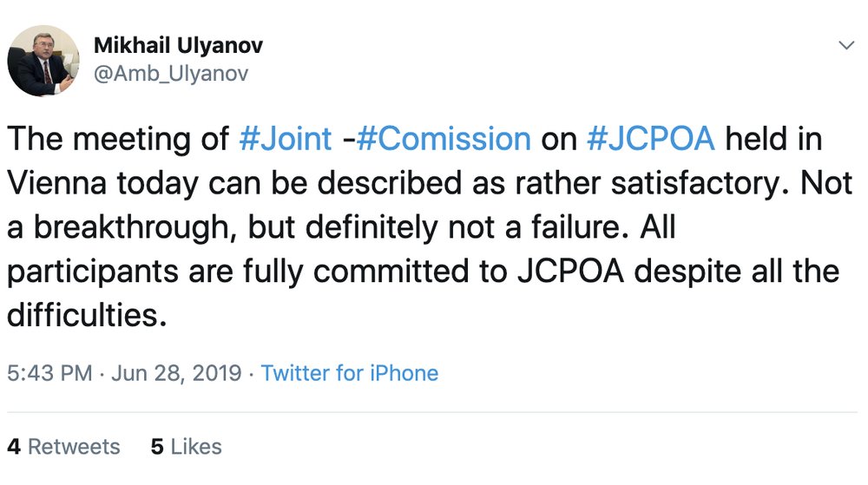Screen dimensions: 868x485
Task: Open Mikhail Ulyanov's profile photo
Action: 43,61
